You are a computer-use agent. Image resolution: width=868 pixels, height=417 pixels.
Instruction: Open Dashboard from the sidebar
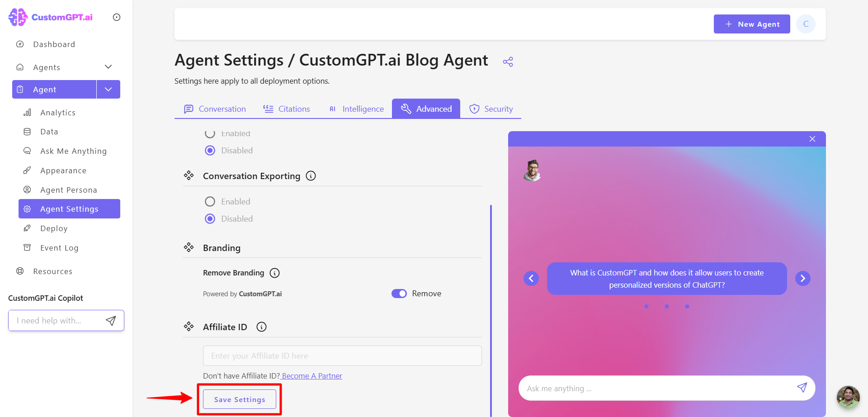tap(54, 44)
